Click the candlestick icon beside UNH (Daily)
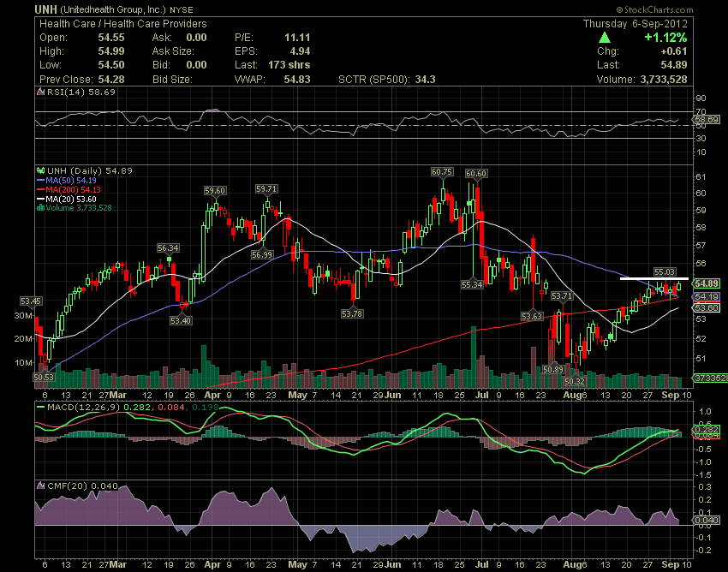 41,171
